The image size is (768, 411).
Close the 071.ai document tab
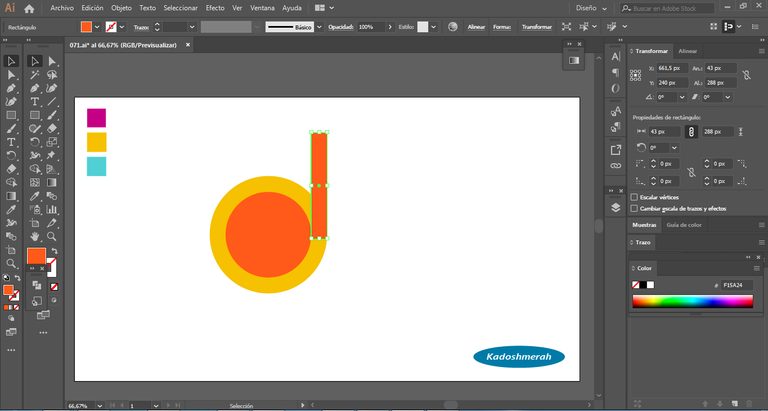click(x=188, y=45)
